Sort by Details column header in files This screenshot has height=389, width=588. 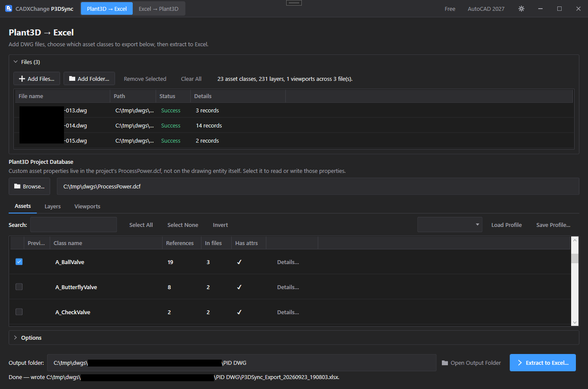[238, 96]
